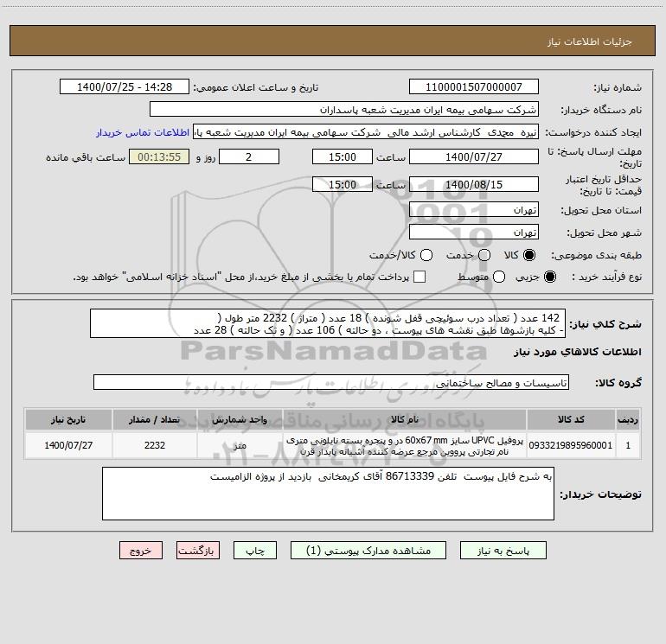Select the کالا/خدمت radio option

426,255
